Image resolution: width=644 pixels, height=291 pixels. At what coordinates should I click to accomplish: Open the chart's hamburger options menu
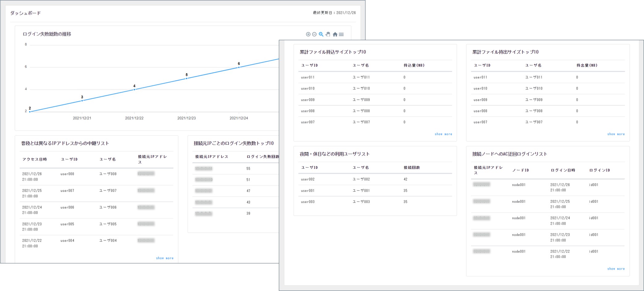pos(341,34)
